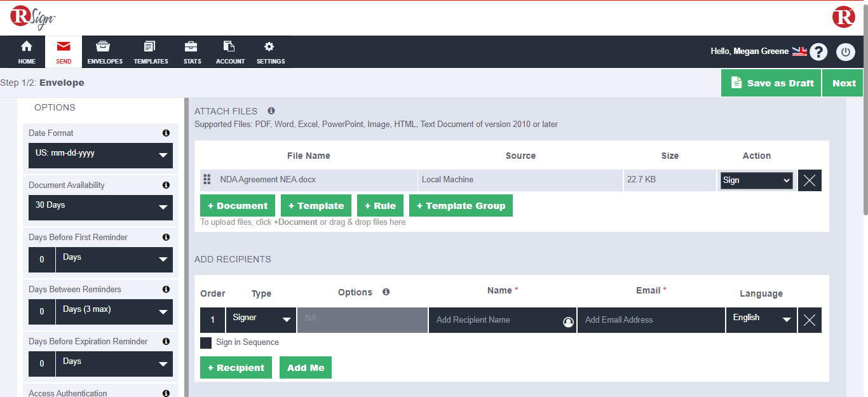
Task: Click the drag handle for NDA Agreement NEA.docx
Action: pos(207,180)
